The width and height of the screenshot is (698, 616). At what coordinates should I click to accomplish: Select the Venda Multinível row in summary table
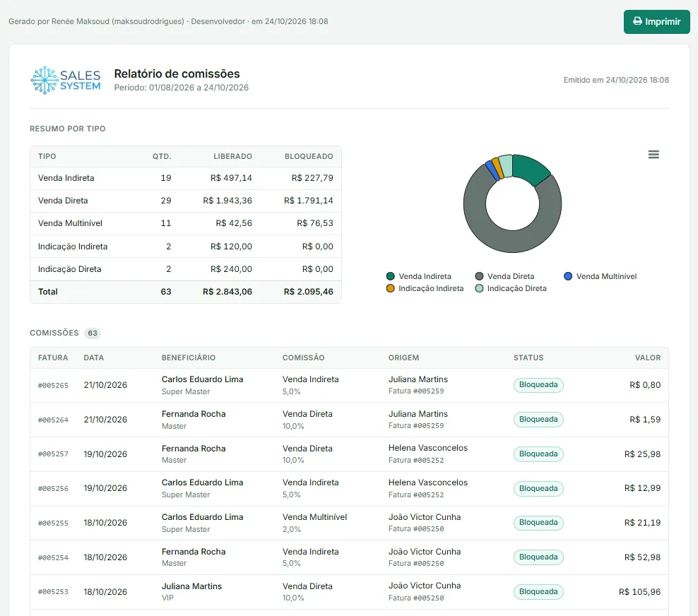[186, 223]
